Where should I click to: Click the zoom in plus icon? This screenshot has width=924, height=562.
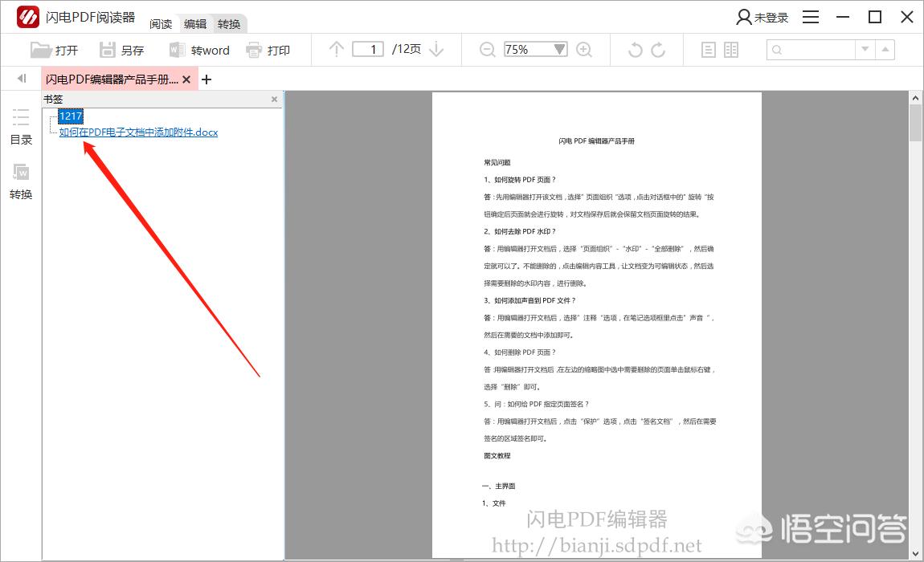pyautogui.click(x=584, y=50)
